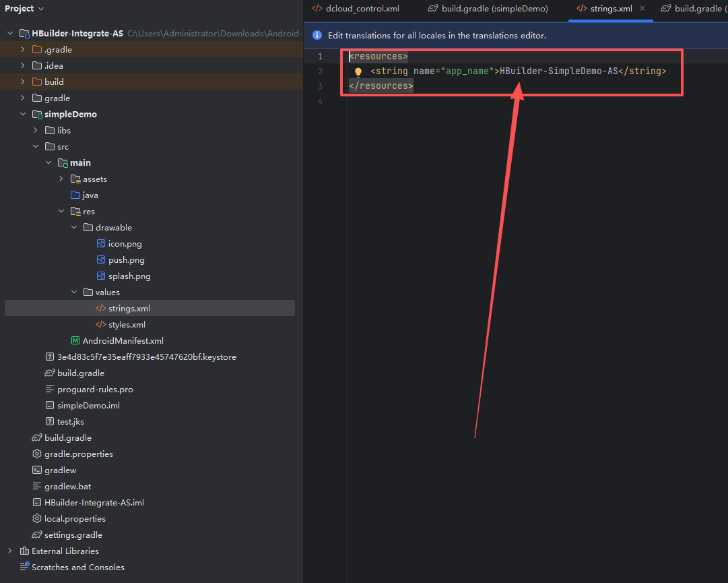Select icon.png in project tree
The width and height of the screenshot is (728, 583).
(125, 243)
